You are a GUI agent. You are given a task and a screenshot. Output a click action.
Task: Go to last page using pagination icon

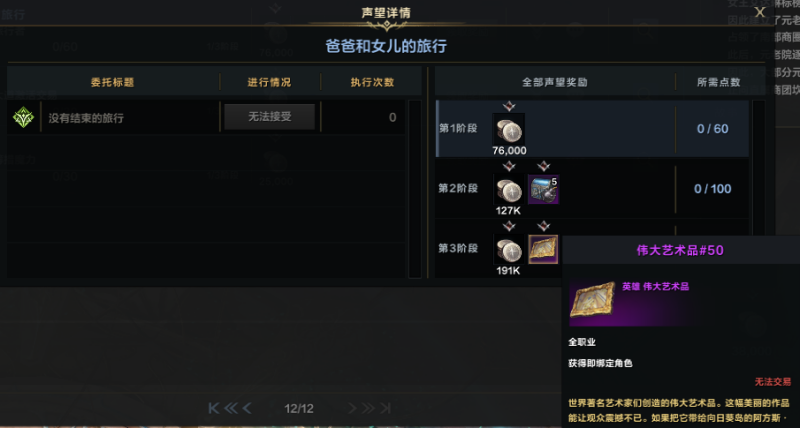[x=386, y=408]
